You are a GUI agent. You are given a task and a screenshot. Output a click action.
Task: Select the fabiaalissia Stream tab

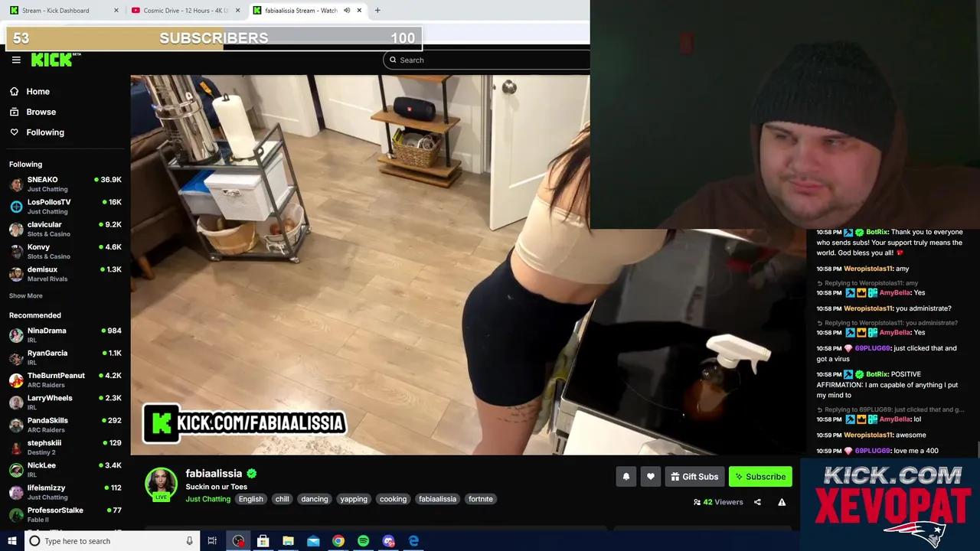(307, 11)
